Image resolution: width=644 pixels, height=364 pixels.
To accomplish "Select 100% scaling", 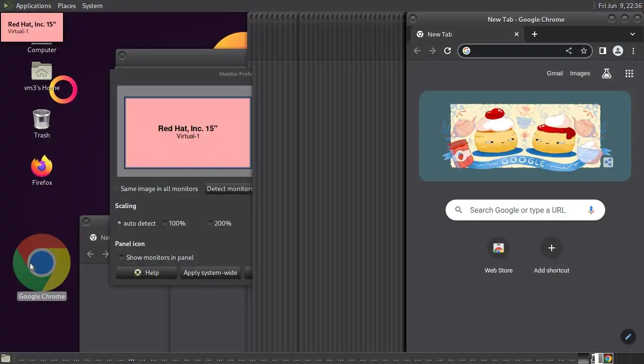I will tap(174, 223).
